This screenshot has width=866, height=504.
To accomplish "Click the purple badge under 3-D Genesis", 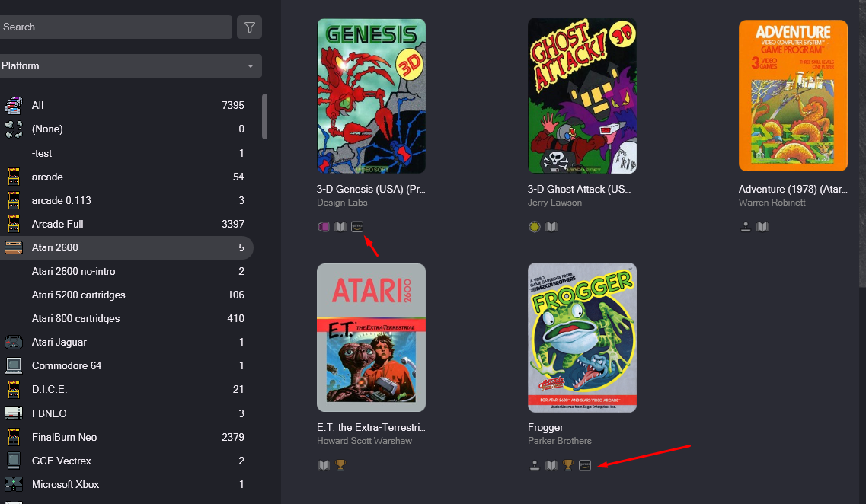I will click(324, 226).
